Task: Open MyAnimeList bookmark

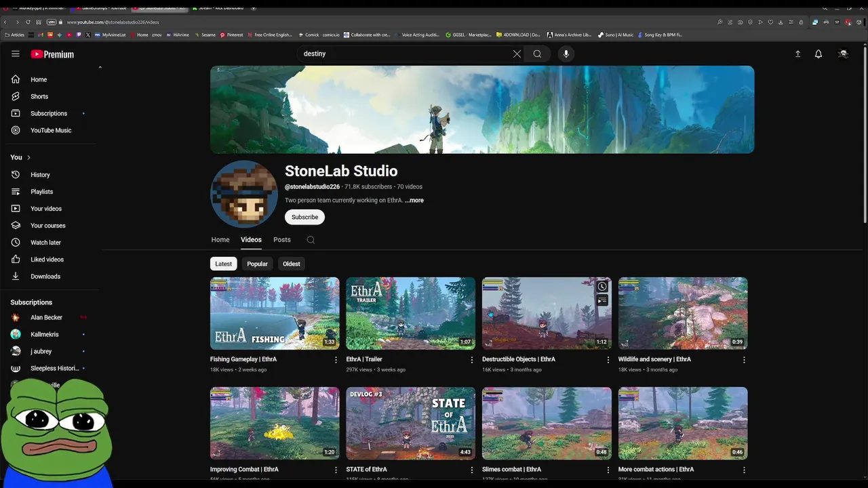Action: click(x=111, y=35)
